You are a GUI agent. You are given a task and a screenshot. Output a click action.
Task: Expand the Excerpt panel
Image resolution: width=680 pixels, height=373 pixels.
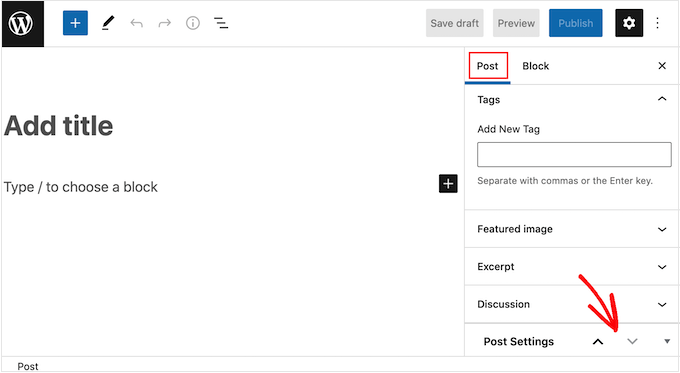572,267
